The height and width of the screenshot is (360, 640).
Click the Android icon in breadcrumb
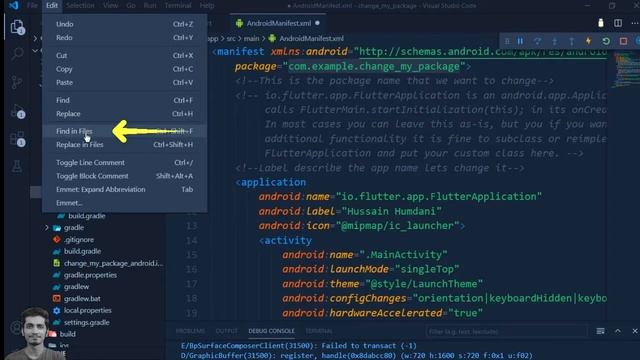tap(272, 38)
